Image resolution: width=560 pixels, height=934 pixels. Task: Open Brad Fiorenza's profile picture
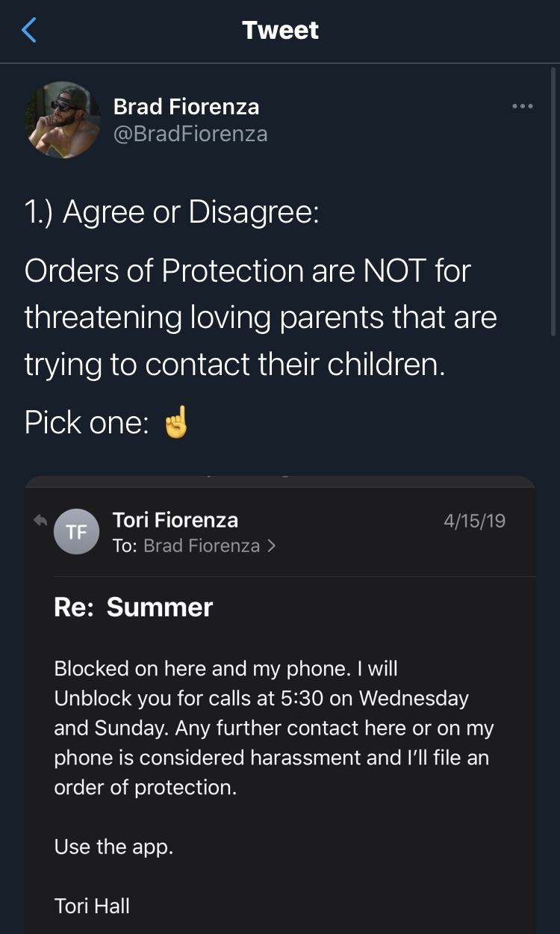(x=63, y=120)
